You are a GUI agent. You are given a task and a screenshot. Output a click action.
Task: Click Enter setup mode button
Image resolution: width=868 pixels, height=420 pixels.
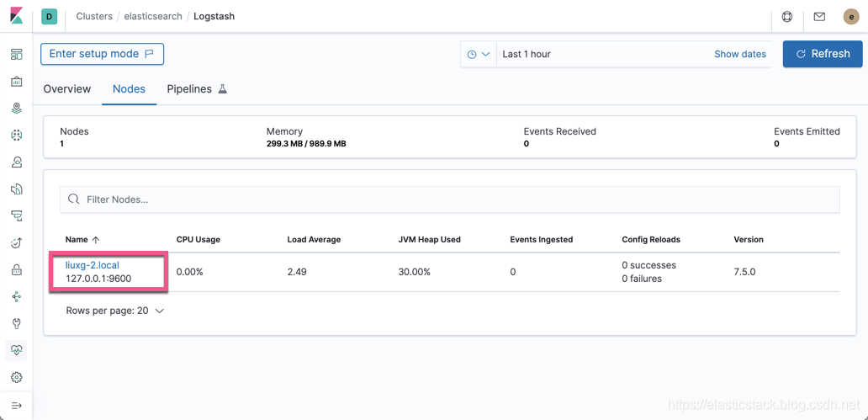[103, 54]
